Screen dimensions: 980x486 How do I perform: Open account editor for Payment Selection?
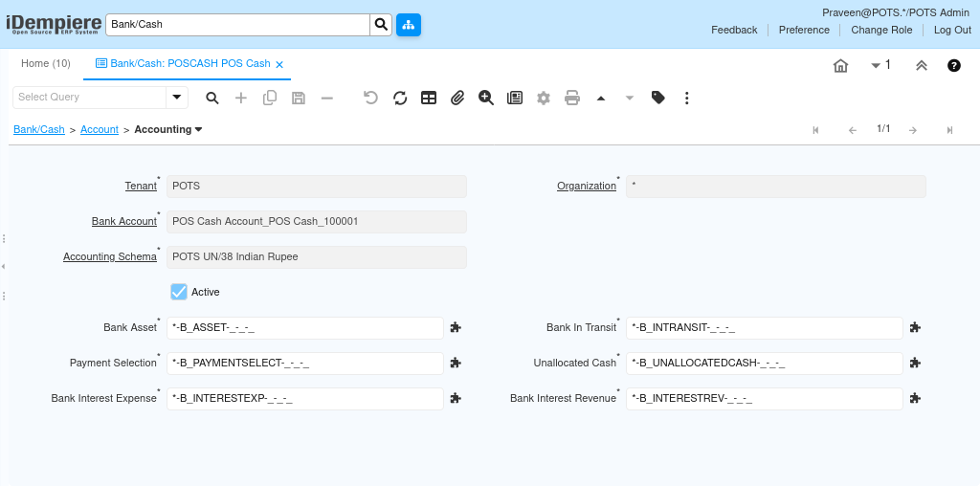(x=456, y=363)
